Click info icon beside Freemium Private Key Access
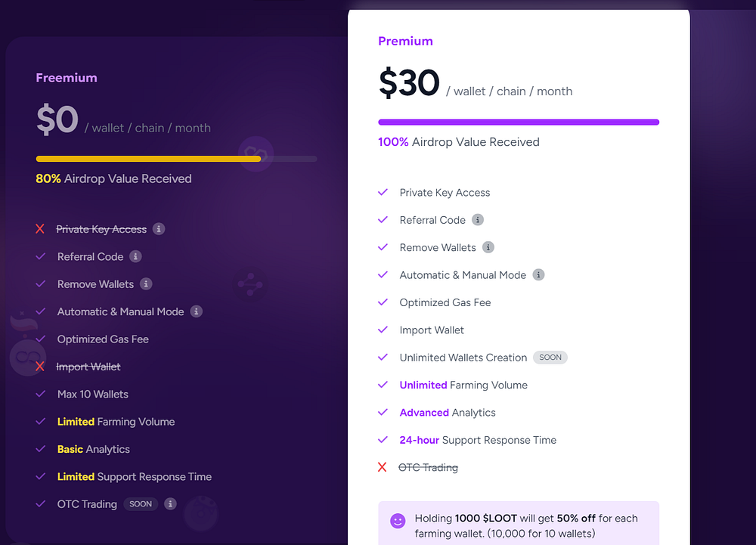 pos(159,229)
